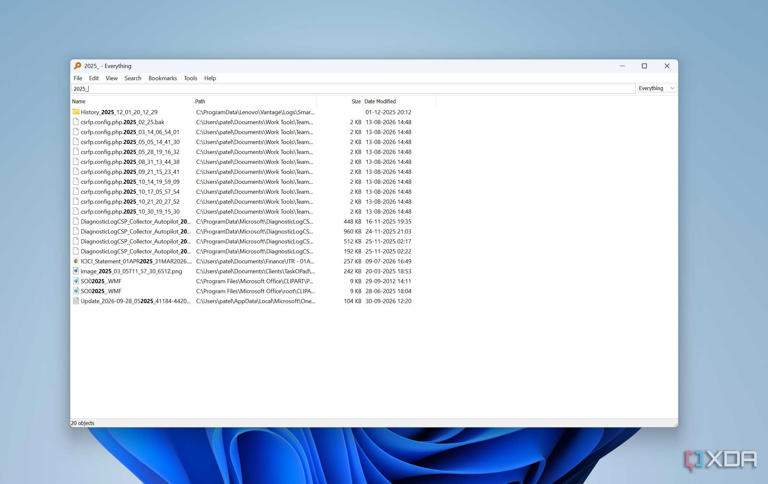Click the 104 KB size cell
Screen dimensions: 768x484
[353, 301]
